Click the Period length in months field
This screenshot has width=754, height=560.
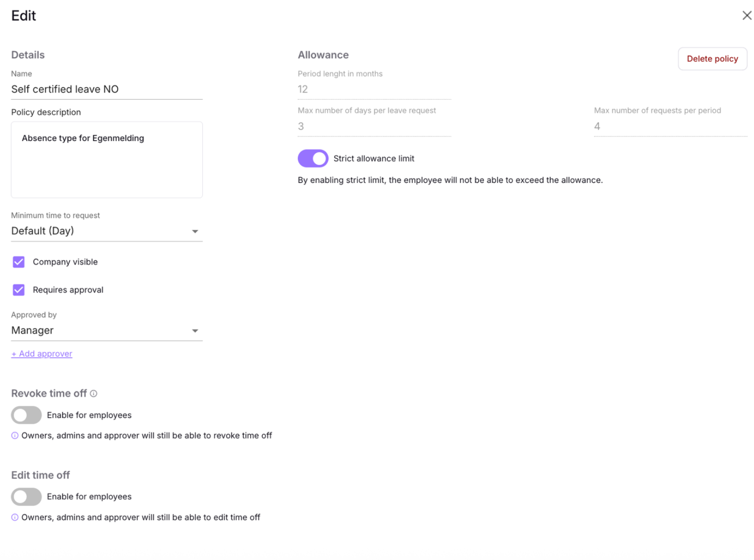374,89
